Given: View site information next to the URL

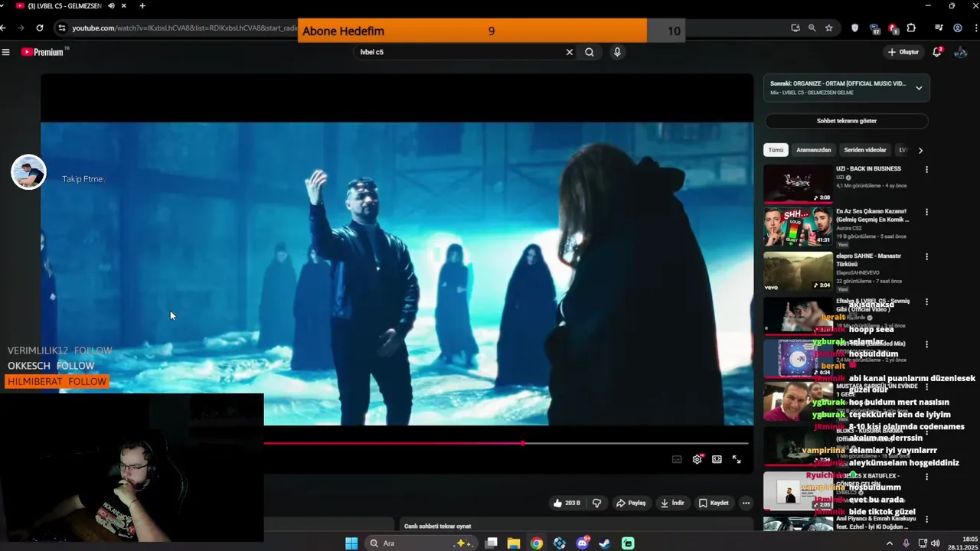Looking at the screenshot, I should (61, 28).
